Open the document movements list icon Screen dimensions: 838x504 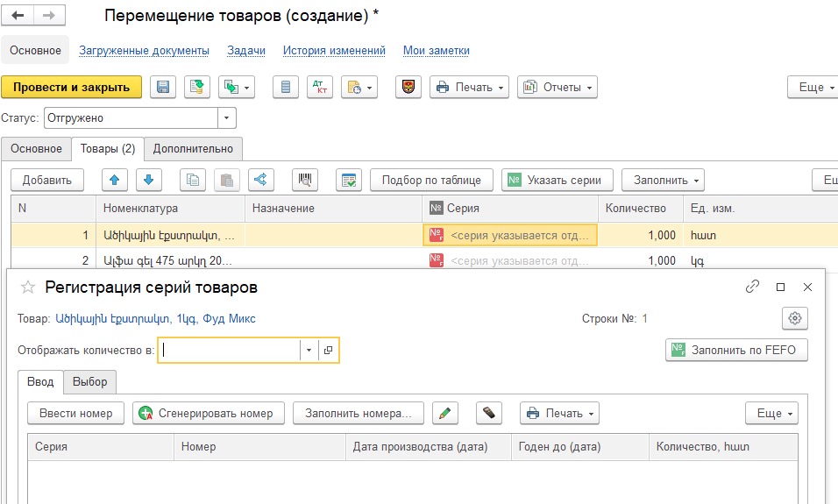(286, 87)
